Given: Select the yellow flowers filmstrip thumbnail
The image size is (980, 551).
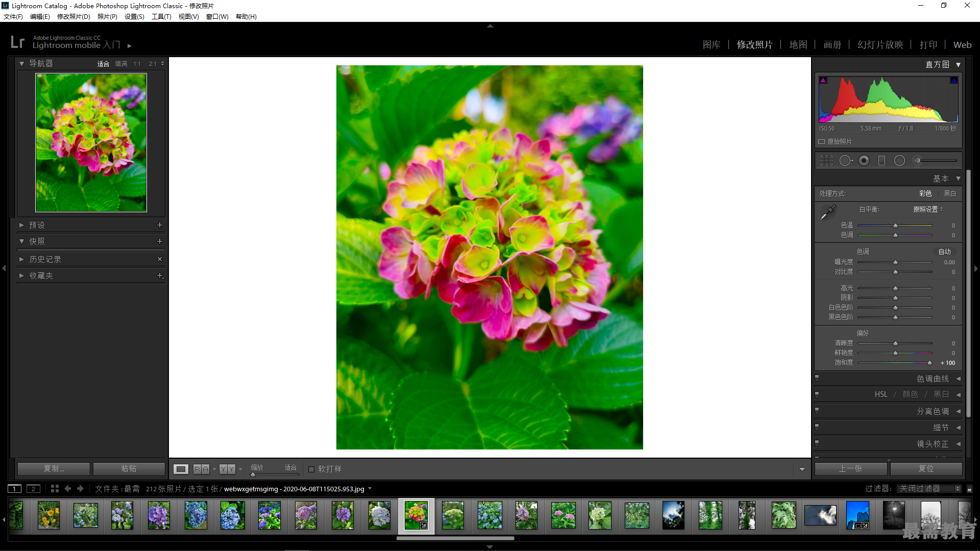Looking at the screenshot, I should [49, 515].
